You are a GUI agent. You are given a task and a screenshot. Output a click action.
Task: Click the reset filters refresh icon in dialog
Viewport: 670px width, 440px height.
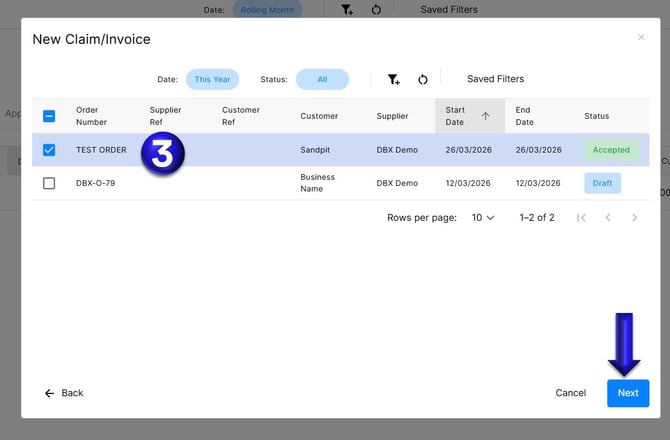(x=422, y=79)
